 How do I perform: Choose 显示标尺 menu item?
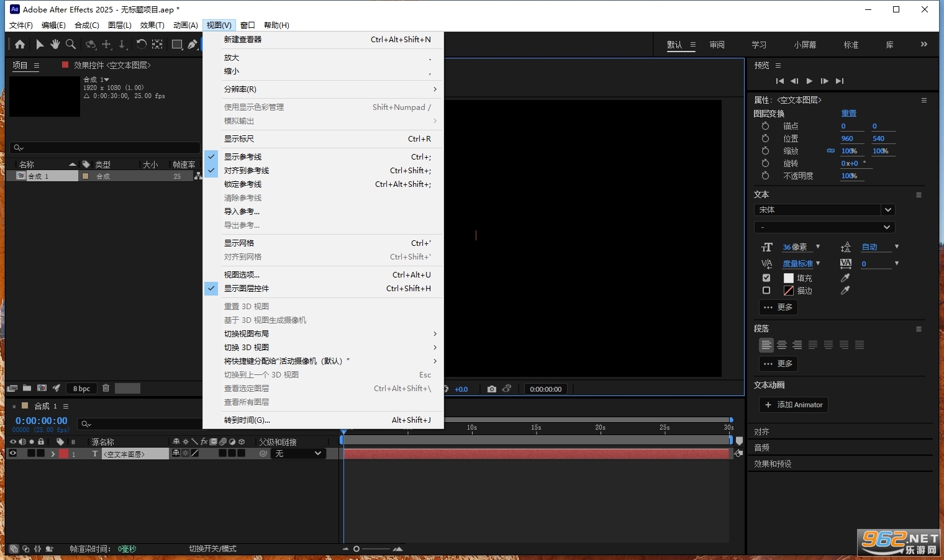pyautogui.click(x=323, y=139)
